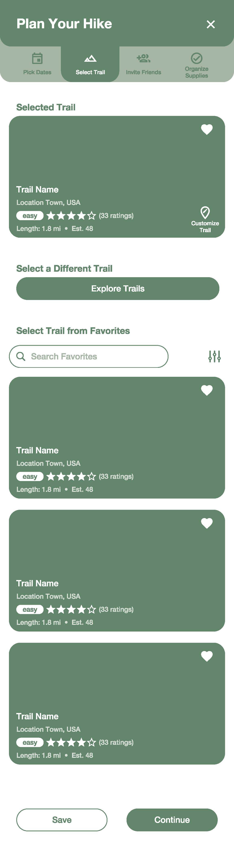Click the Continue button
Viewport: 234px width, 868px height.
coord(172,820)
